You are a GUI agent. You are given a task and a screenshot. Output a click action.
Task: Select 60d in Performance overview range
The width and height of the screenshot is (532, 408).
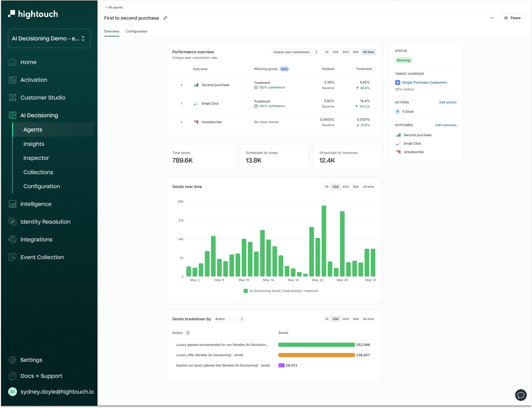346,52
